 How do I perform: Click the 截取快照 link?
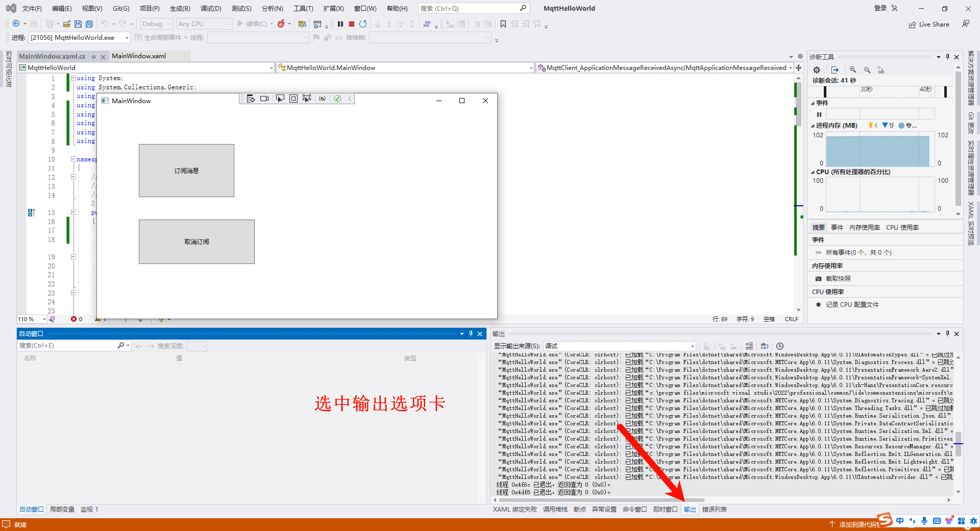[x=838, y=278]
